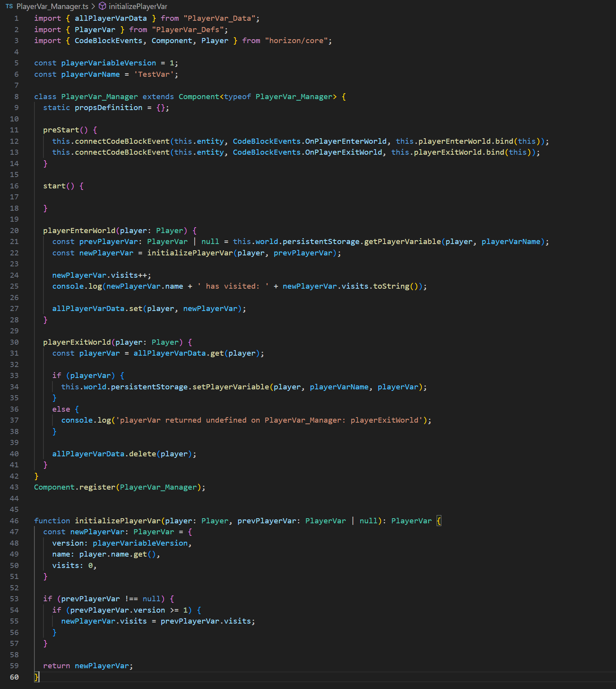Screen dimensions: 616x689
Task: Click 'playerVar returned undefined' log string
Action: pos(269,420)
